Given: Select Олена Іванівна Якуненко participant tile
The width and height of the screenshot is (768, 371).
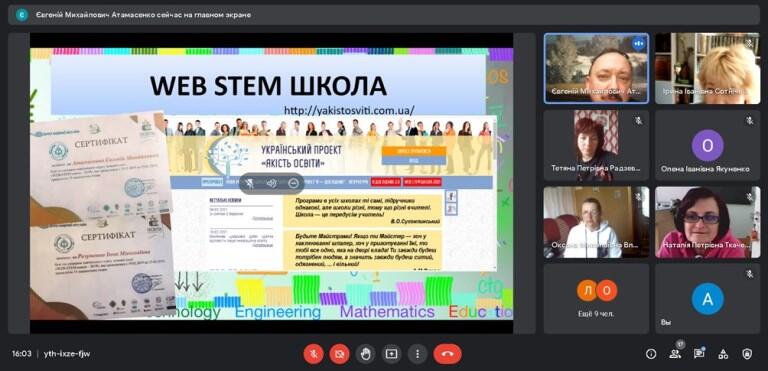Looking at the screenshot, I should [x=707, y=145].
